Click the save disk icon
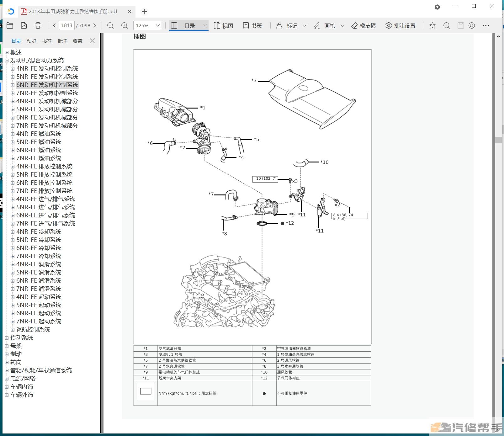504x436 pixels. tap(460, 26)
